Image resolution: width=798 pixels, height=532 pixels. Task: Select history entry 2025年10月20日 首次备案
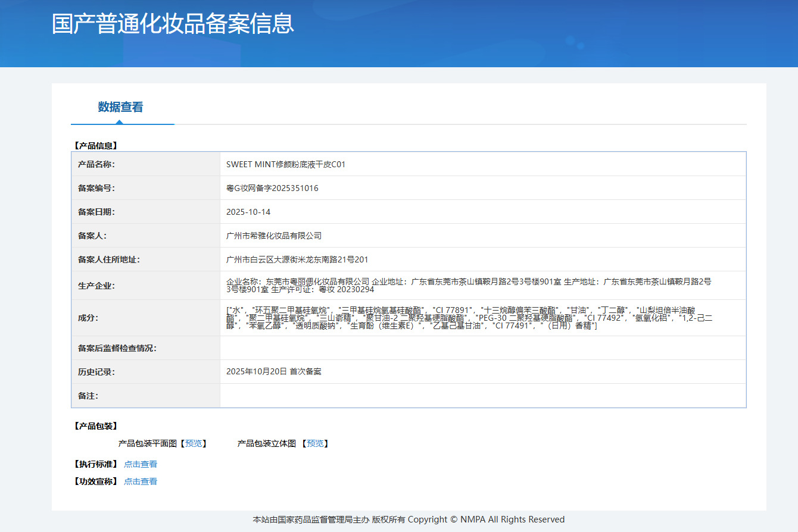[274, 371]
